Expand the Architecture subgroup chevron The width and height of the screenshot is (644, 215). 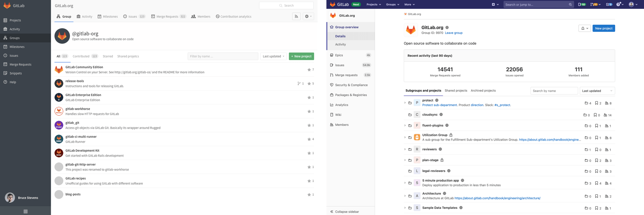coord(405,196)
